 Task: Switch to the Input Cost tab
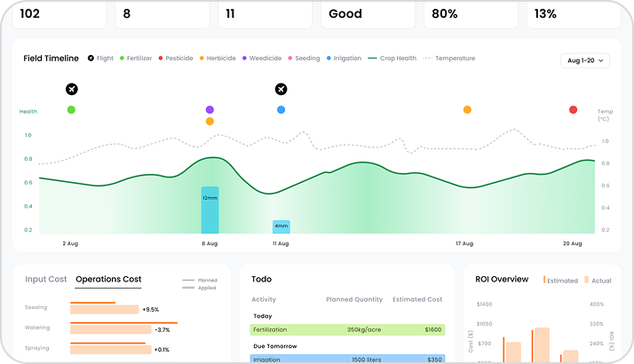coord(45,279)
